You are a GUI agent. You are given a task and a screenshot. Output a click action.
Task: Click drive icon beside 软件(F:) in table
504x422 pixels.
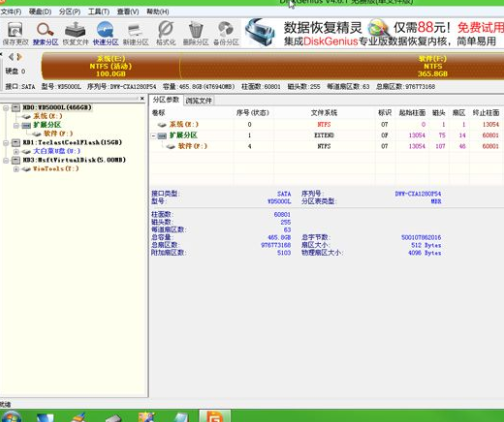tap(171, 146)
